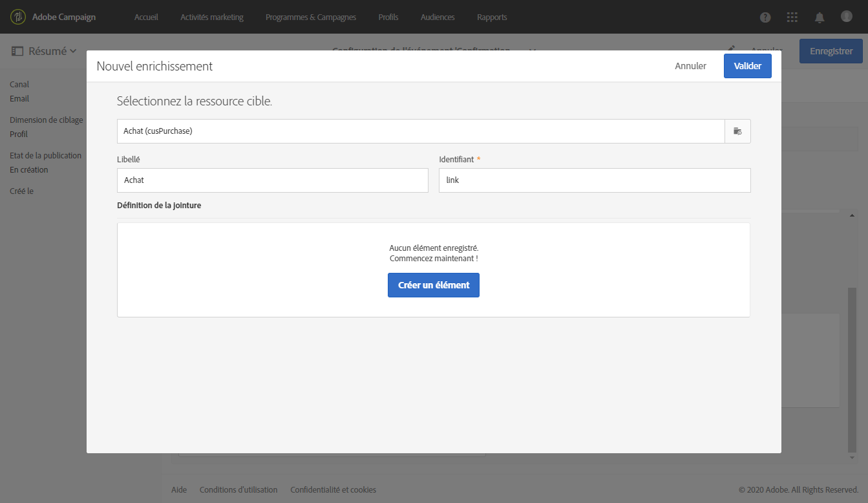Click the Résumé panel layout icon
Viewport: 868px width, 503px height.
point(17,51)
